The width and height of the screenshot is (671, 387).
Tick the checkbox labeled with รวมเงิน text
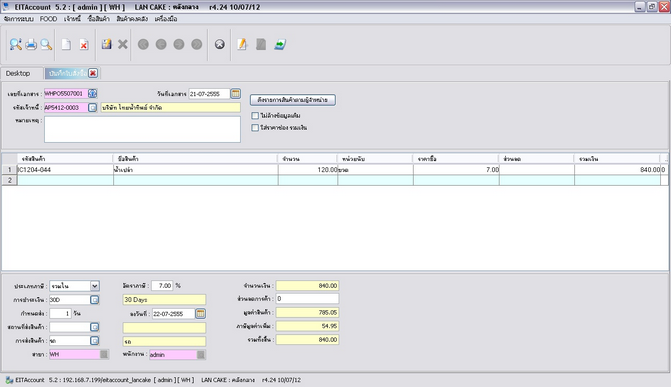tap(255, 128)
